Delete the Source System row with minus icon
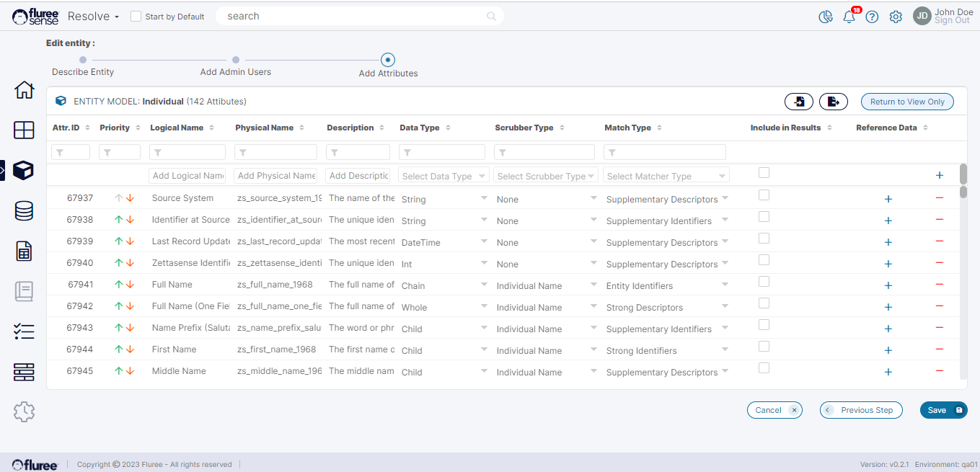This screenshot has height=472, width=980. click(x=939, y=198)
